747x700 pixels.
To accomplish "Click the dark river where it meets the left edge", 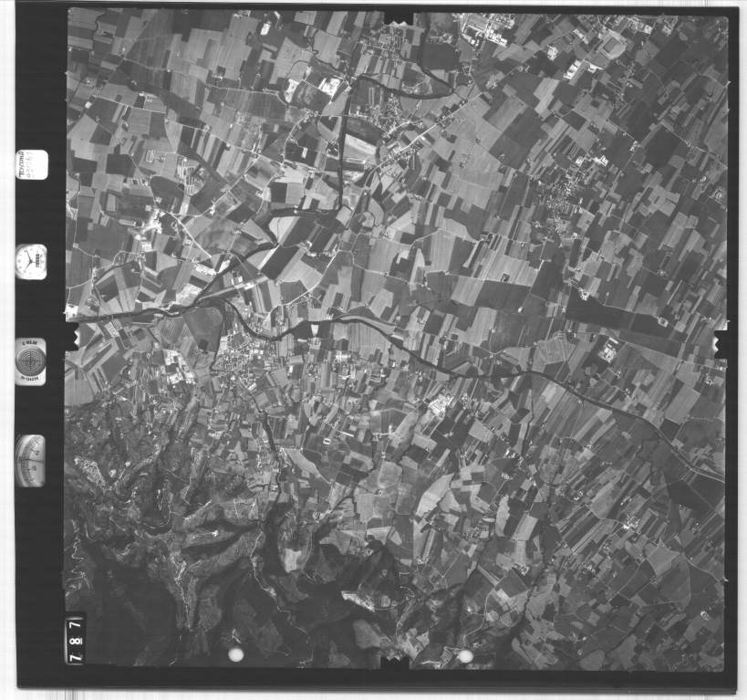I will (91, 316).
